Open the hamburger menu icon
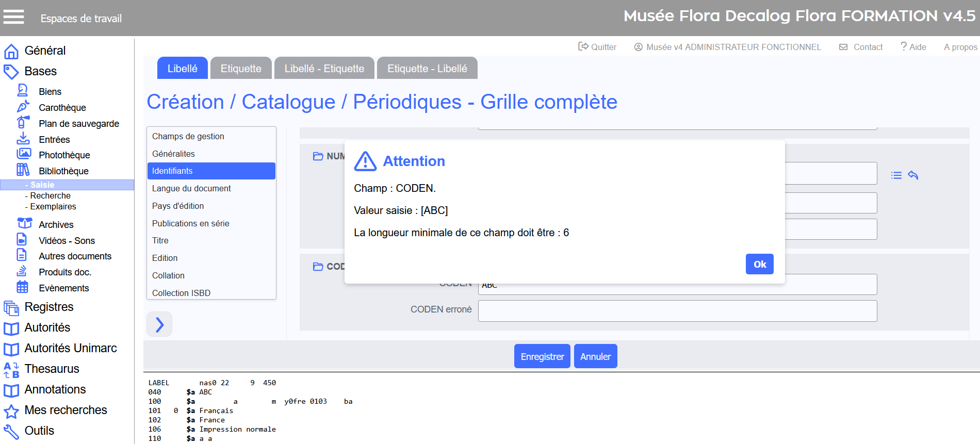The height and width of the screenshot is (444, 980). coord(14,18)
